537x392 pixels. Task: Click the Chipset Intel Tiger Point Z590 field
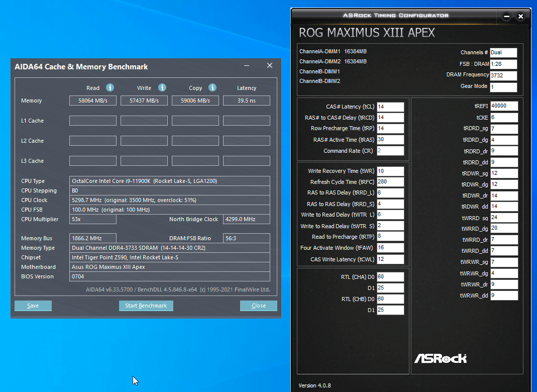169,257
